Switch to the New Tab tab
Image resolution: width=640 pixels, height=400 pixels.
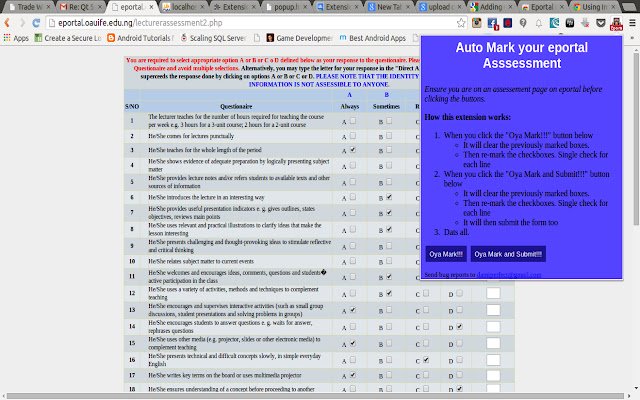[389, 7]
